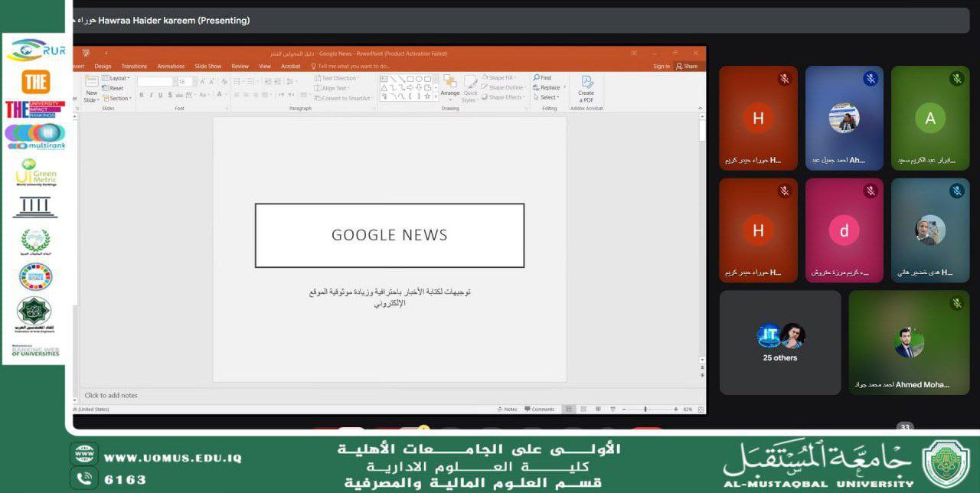This screenshot has height=493, width=980.
Task: Apply text shadow in Font group
Action: (169, 95)
